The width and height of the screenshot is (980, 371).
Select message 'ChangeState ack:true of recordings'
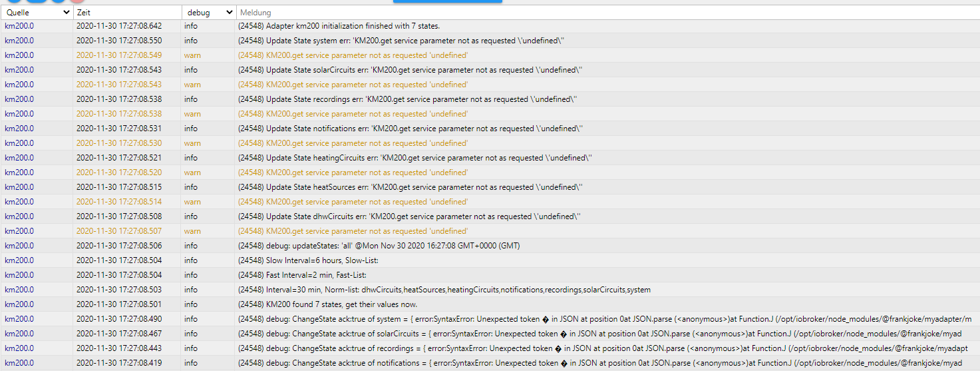point(603,348)
